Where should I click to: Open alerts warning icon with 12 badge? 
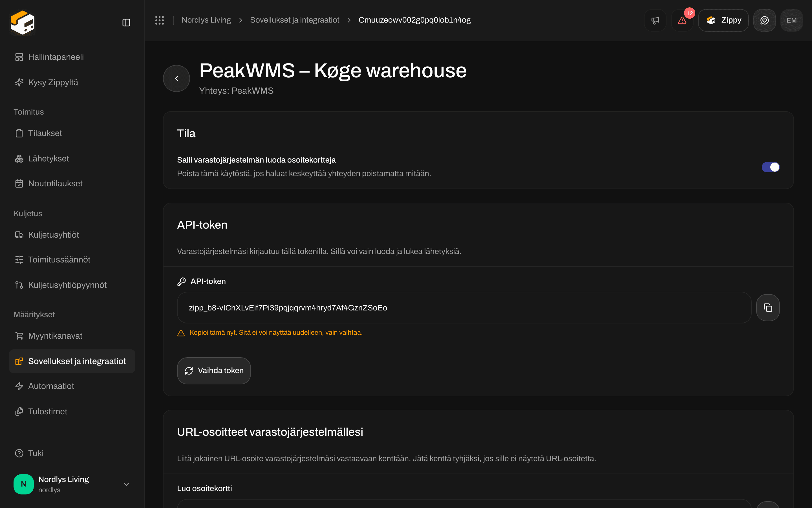pos(682,20)
